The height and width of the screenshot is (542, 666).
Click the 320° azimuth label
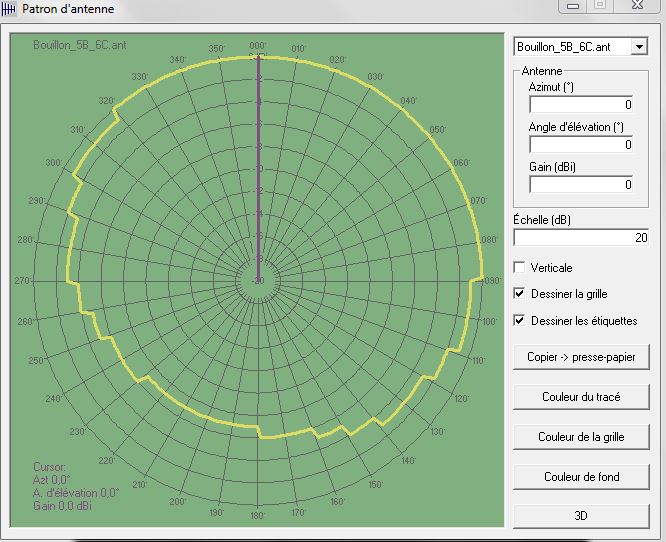point(107,101)
